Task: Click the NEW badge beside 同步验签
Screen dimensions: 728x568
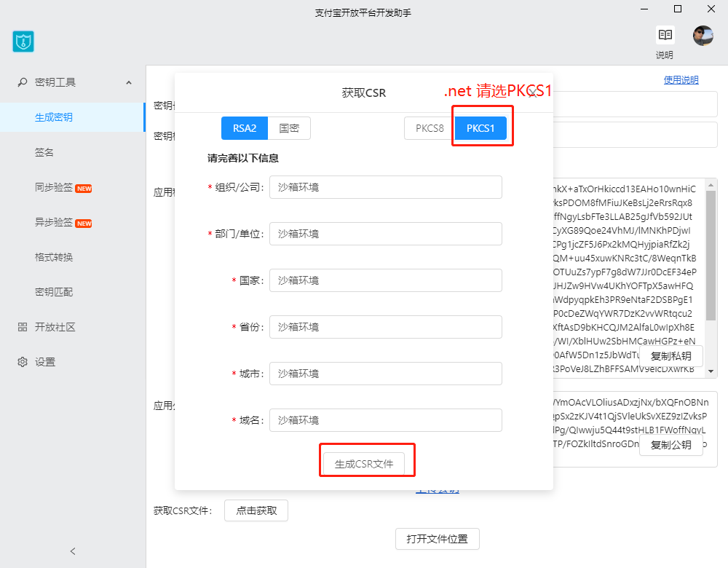Action: click(84, 189)
